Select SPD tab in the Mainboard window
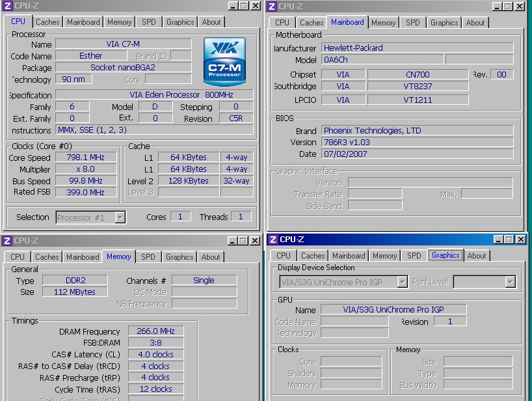Screen dimensions: 532x401 click(412, 23)
